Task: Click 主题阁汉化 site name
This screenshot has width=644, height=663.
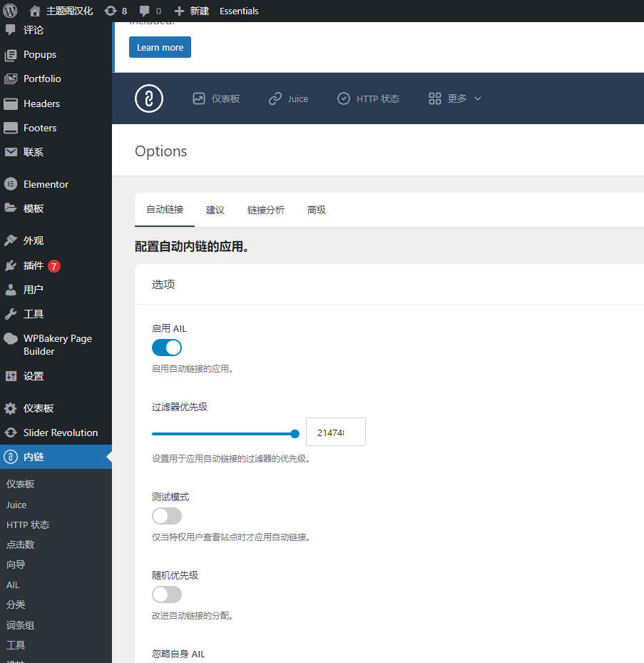Action: pos(69,11)
